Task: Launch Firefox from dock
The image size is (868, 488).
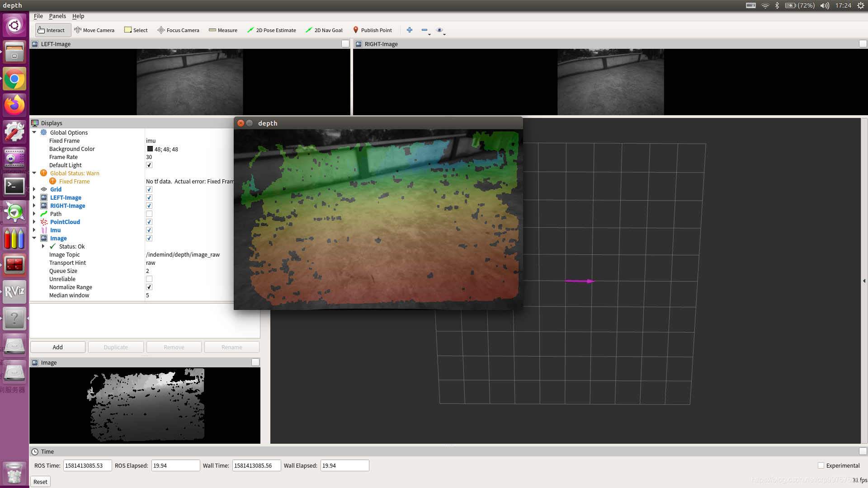Action: (x=14, y=106)
